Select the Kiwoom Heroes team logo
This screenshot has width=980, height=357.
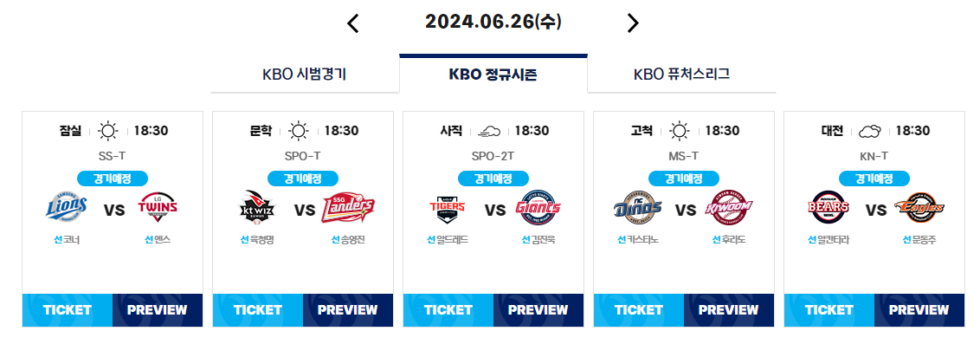729,208
